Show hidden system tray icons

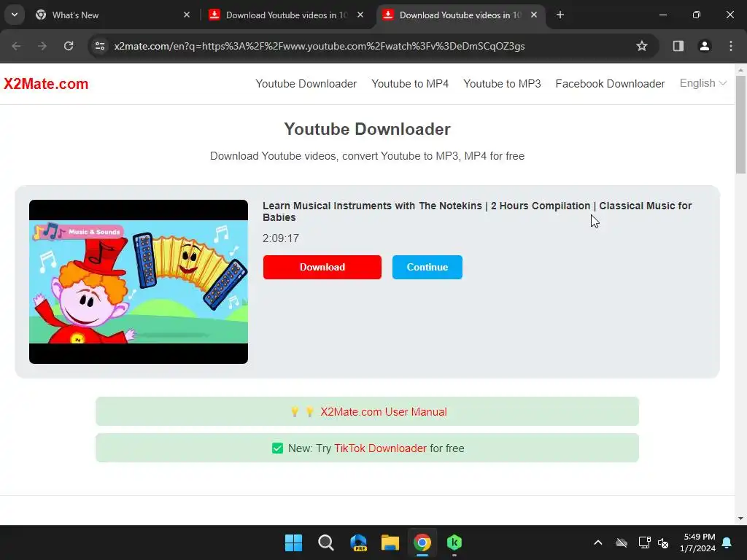pos(598,542)
